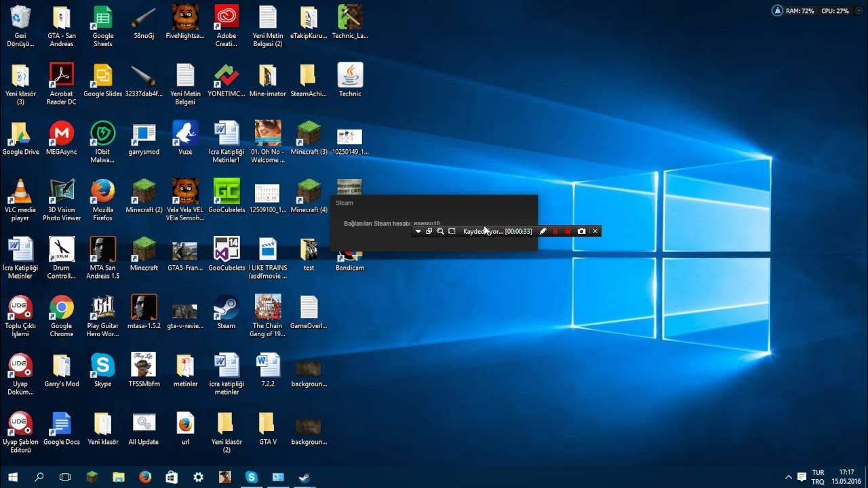Take a screenshot with the camera icon

point(581,231)
